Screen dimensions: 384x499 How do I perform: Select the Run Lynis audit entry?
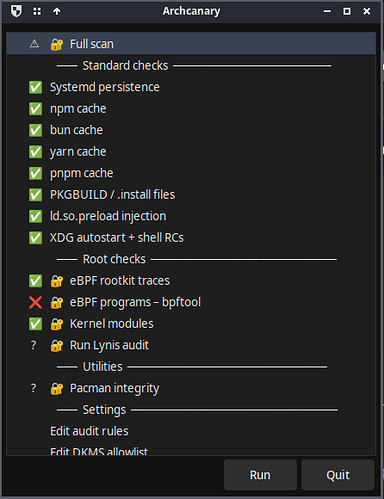point(191,345)
